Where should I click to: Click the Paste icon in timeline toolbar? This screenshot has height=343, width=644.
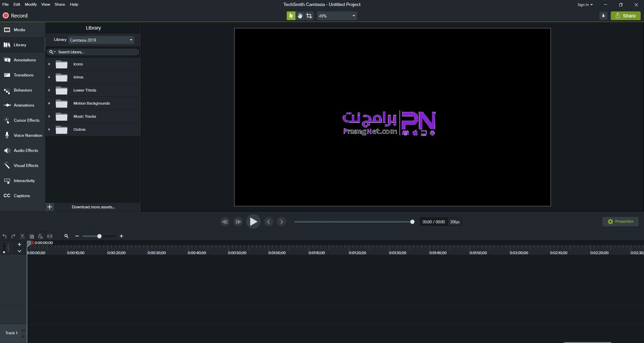41,236
